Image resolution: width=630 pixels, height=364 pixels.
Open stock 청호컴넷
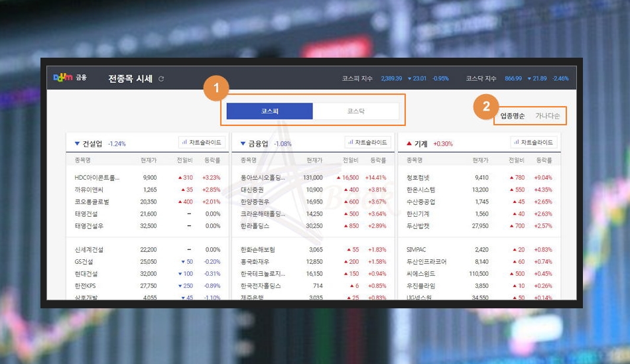point(418,178)
